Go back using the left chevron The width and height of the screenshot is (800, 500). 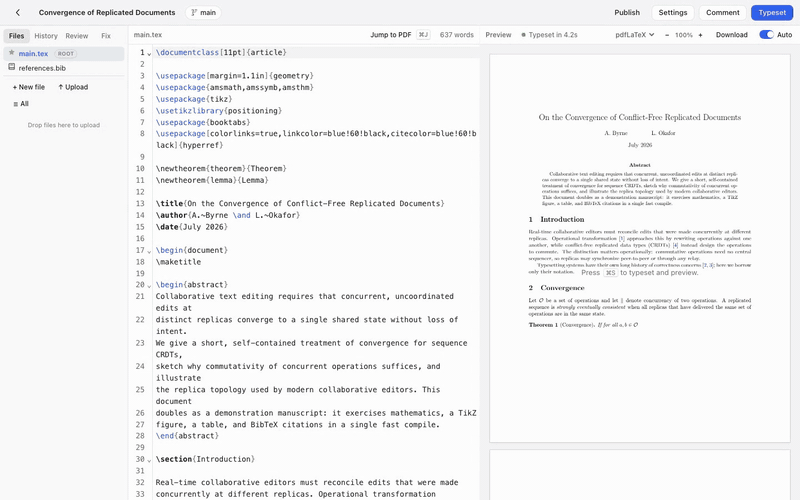pos(18,12)
